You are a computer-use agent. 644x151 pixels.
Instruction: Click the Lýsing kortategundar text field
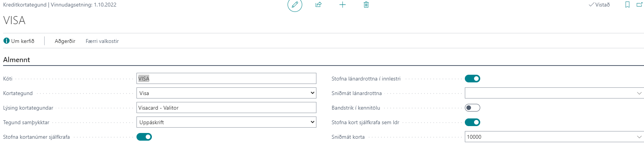[x=226, y=108]
